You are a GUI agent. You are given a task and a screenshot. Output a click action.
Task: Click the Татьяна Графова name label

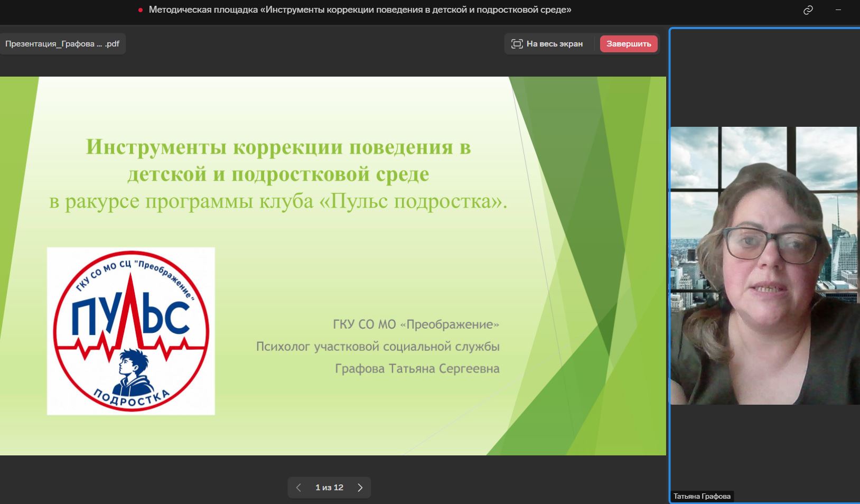pyautogui.click(x=702, y=496)
